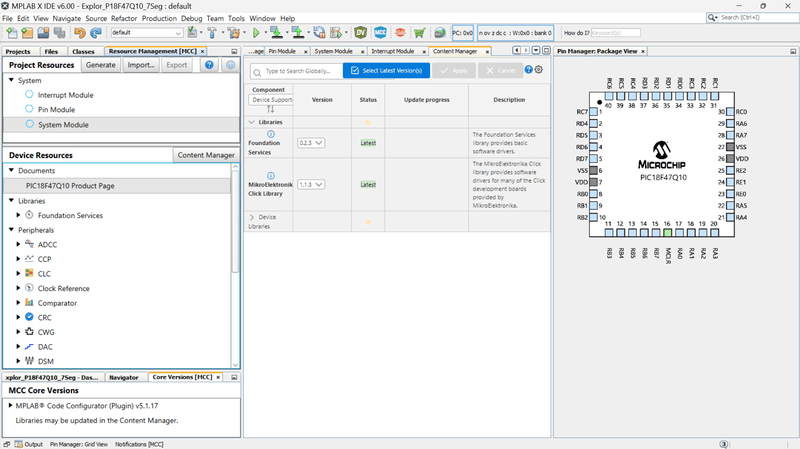
Task: Open the Foundation Services version dropdown
Action: 311,143
